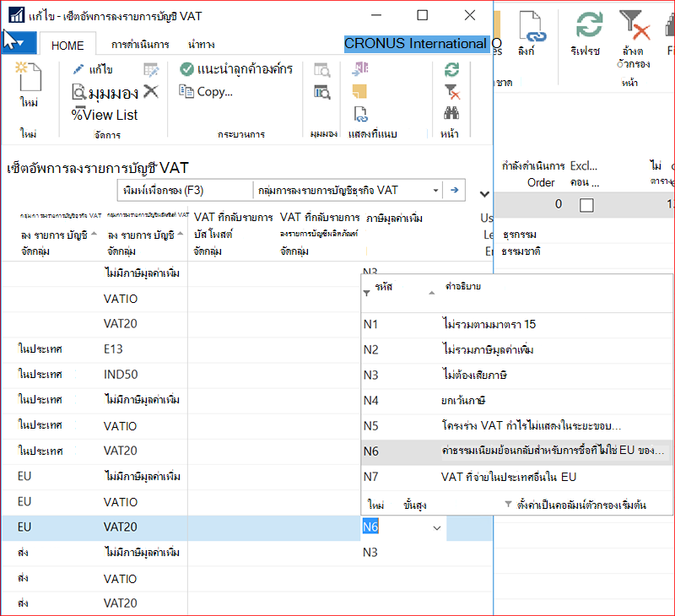Click the pencil Edit (แก้ไข) button
Image resolution: width=675 pixels, height=616 pixels.
pyautogui.click(x=93, y=69)
